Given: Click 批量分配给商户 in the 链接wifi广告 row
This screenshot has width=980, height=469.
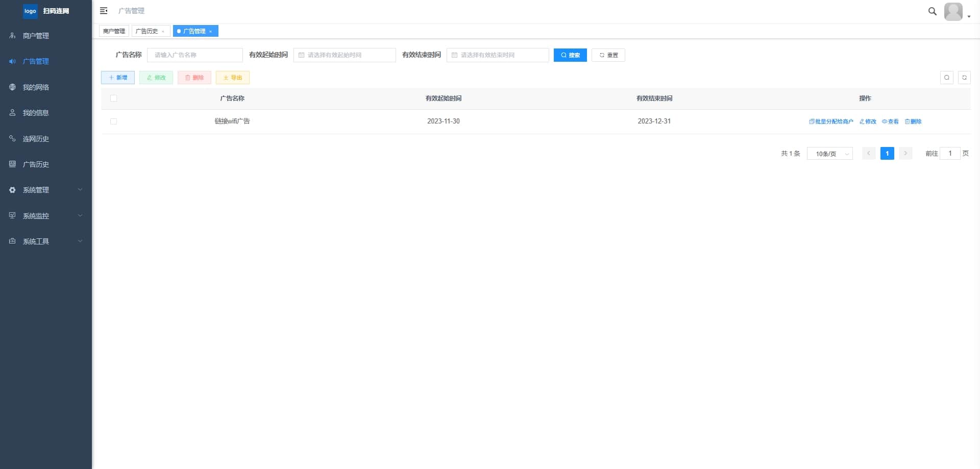Looking at the screenshot, I should point(831,121).
